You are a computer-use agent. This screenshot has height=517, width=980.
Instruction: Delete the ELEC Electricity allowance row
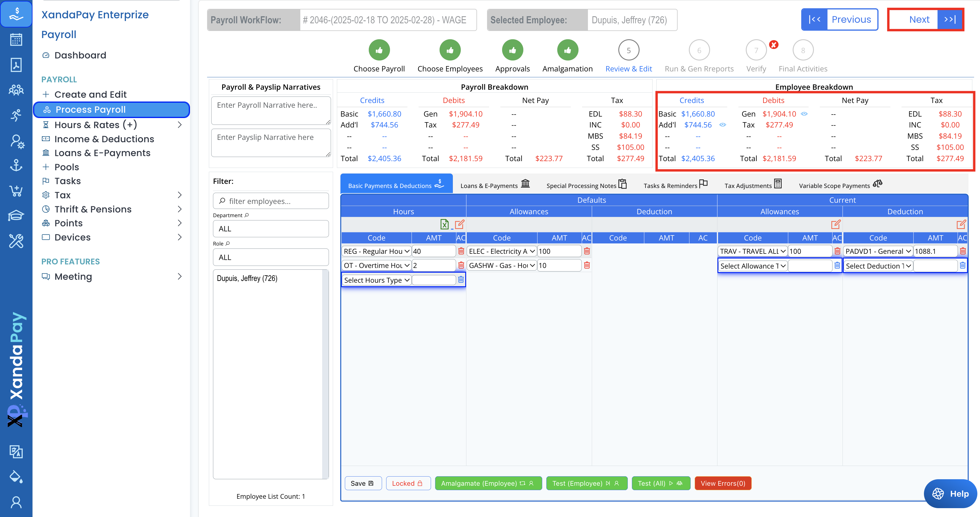click(587, 251)
